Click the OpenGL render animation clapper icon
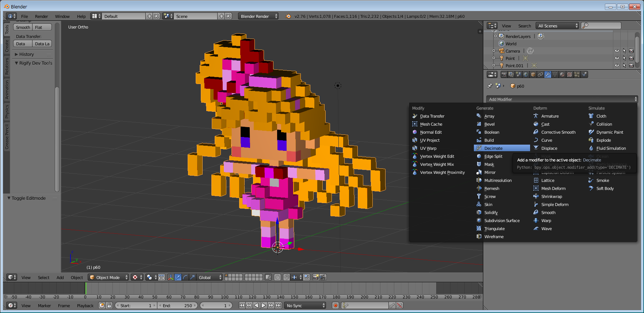 tap(323, 277)
